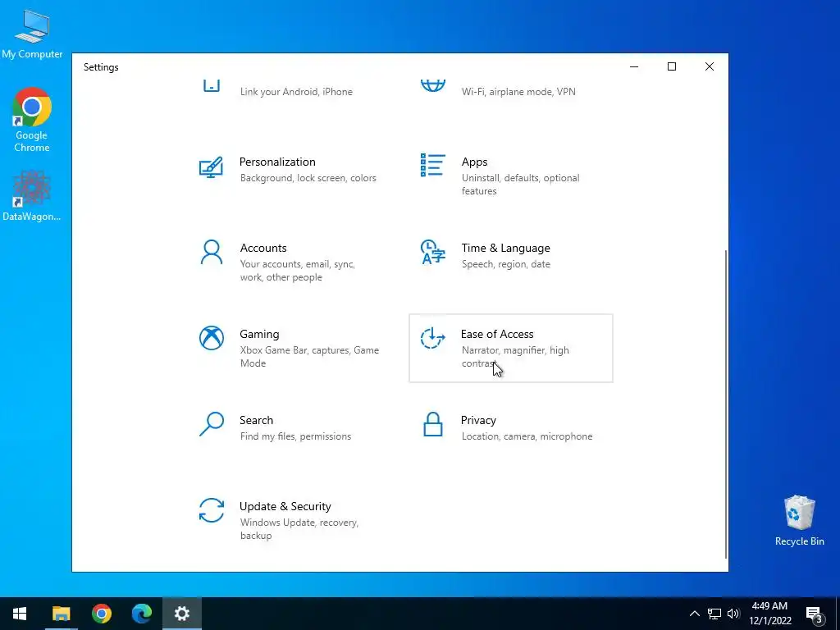Open the taskbar clock and date
This screenshot has height=630, width=840.
769,614
